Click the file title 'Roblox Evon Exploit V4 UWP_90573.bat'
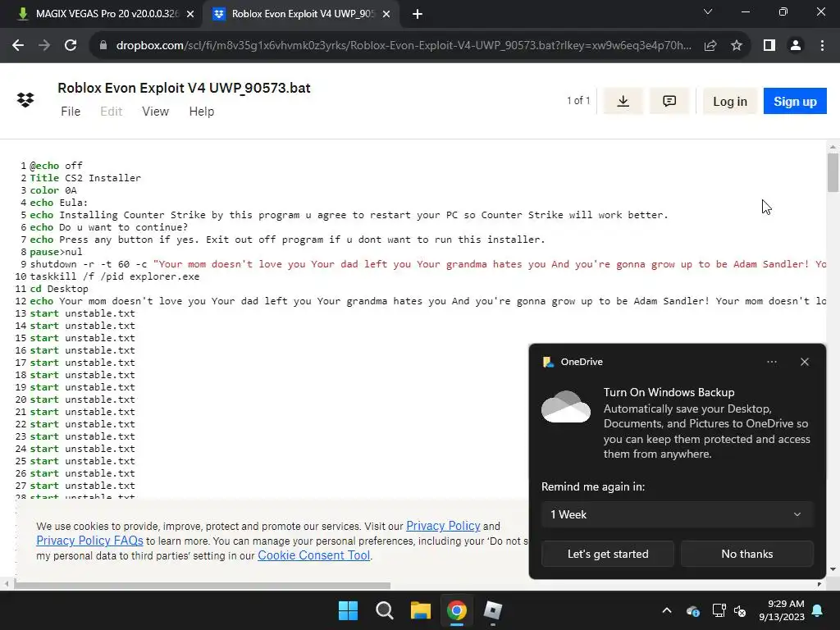This screenshot has width=840, height=630. click(184, 88)
